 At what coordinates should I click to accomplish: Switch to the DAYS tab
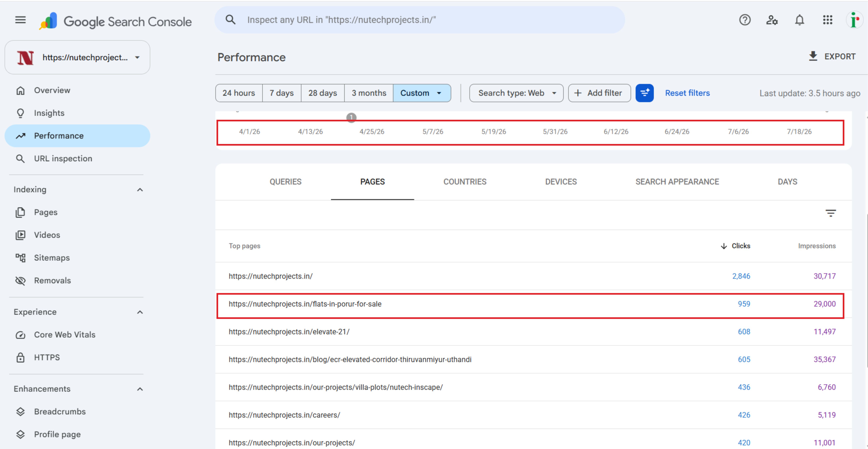[x=787, y=182]
